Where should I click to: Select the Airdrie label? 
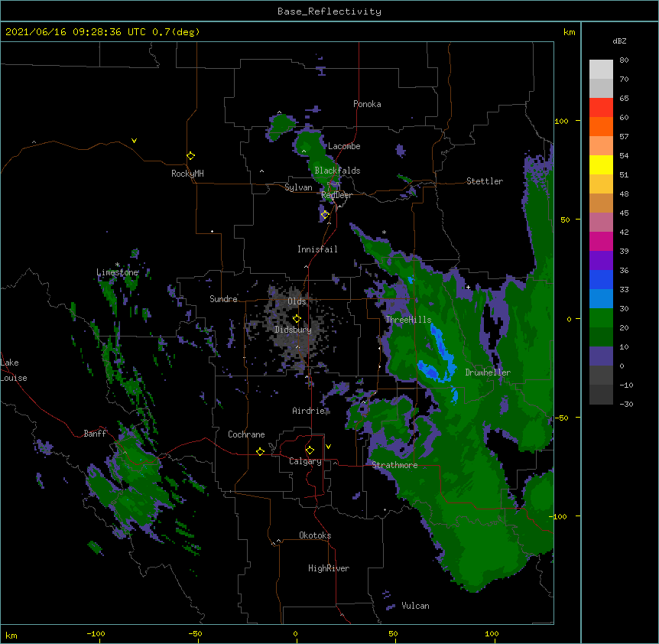(309, 411)
